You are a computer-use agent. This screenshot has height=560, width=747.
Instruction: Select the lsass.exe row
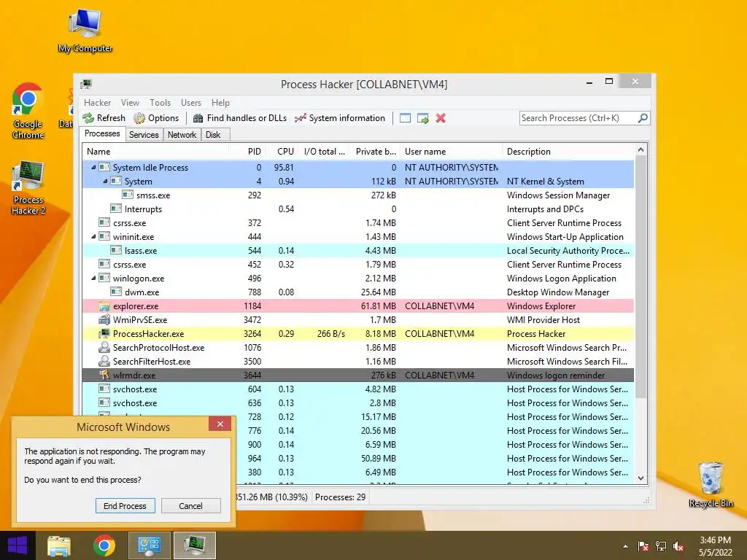358,251
